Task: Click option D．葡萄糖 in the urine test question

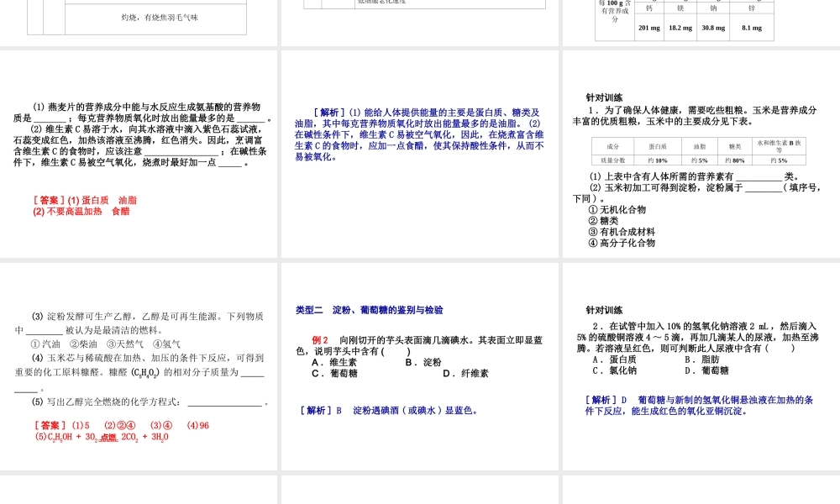Action: coord(706,370)
